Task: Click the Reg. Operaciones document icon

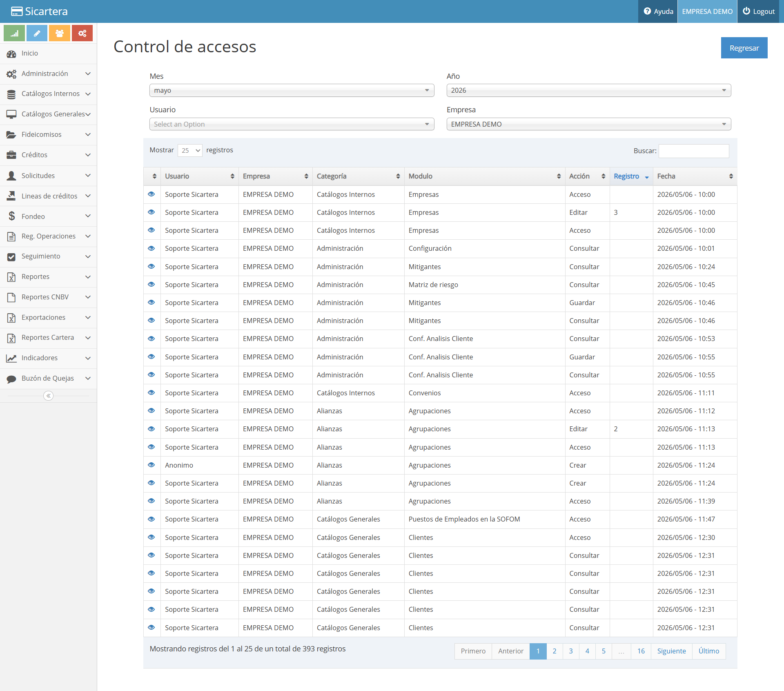Action: point(11,236)
